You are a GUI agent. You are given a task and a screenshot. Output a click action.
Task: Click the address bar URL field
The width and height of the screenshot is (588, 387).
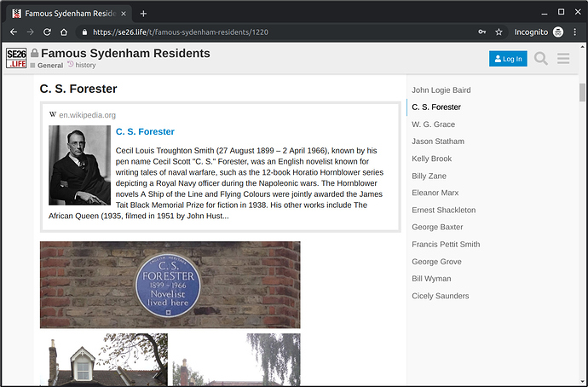coord(273,32)
